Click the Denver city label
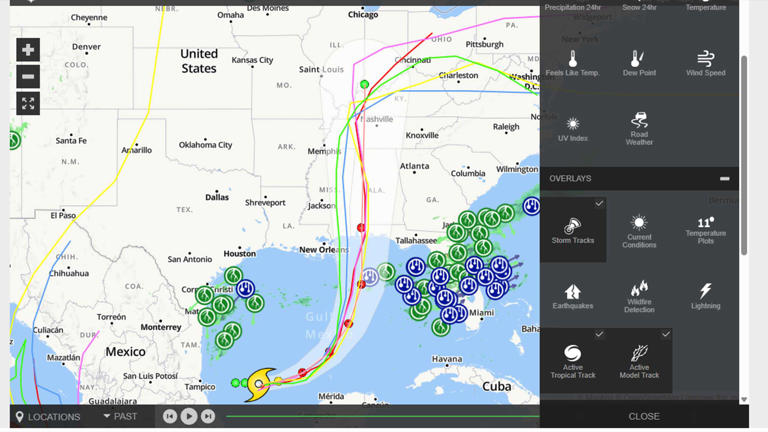 [x=86, y=47]
